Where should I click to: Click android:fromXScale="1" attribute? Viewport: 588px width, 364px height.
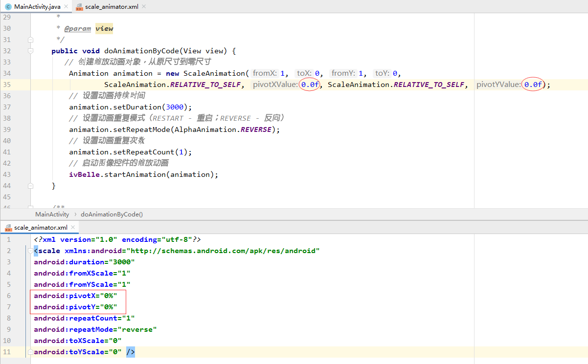82,273
